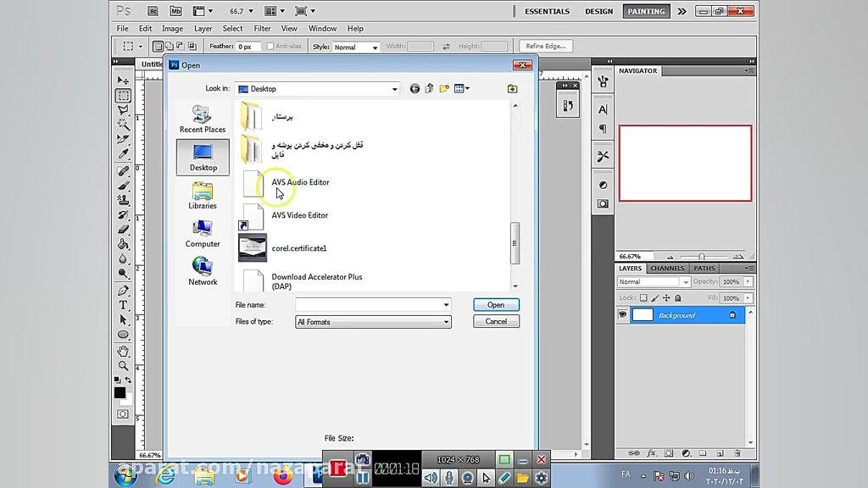Select the Zoom tool
Image resolution: width=868 pixels, height=488 pixels.
point(123,366)
